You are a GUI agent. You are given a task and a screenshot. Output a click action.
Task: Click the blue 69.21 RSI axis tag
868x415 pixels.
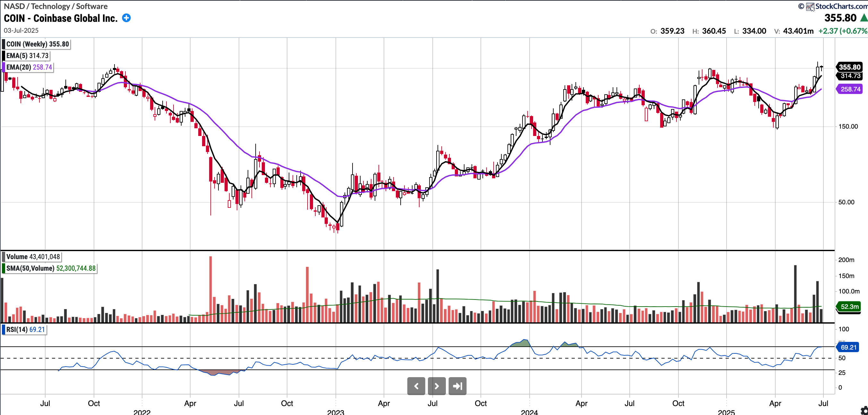click(x=848, y=347)
